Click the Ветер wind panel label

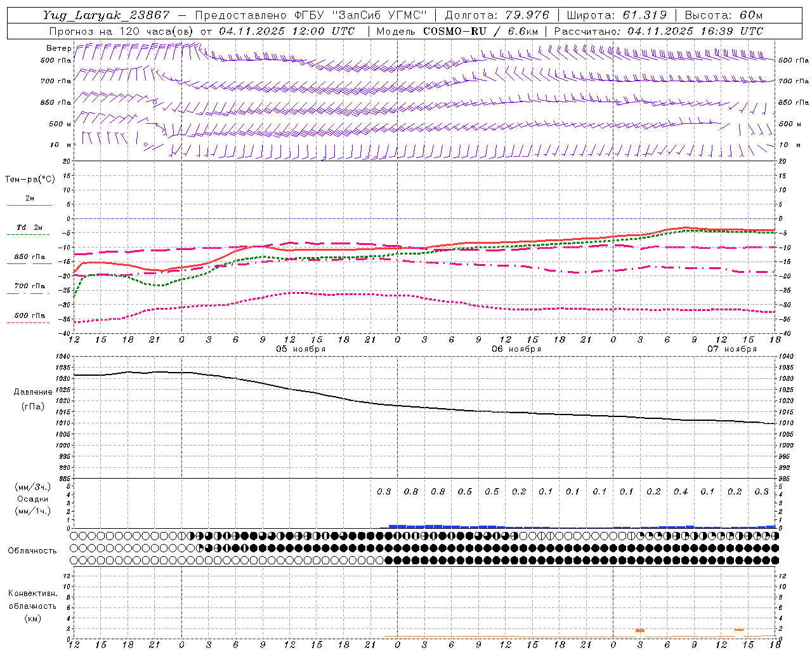(58, 48)
